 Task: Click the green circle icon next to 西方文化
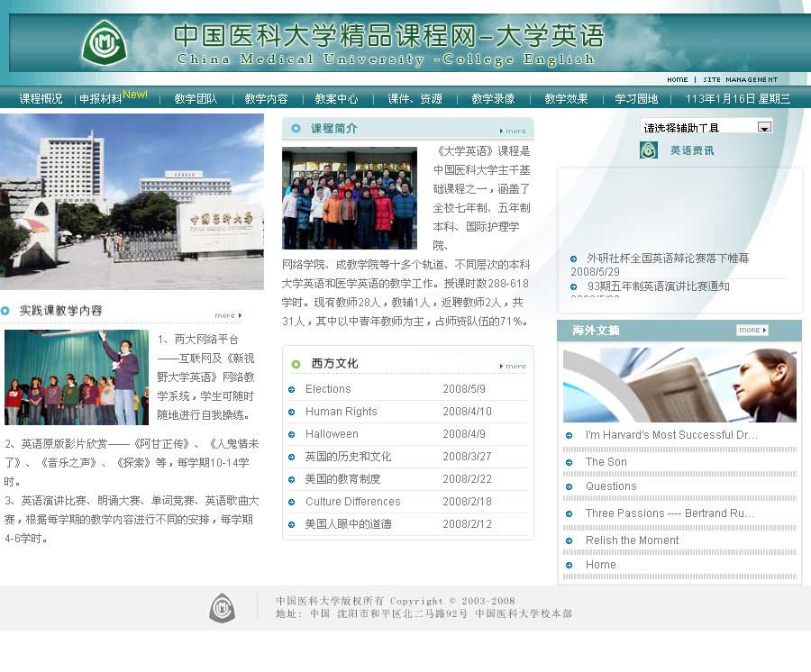pyautogui.click(x=296, y=364)
